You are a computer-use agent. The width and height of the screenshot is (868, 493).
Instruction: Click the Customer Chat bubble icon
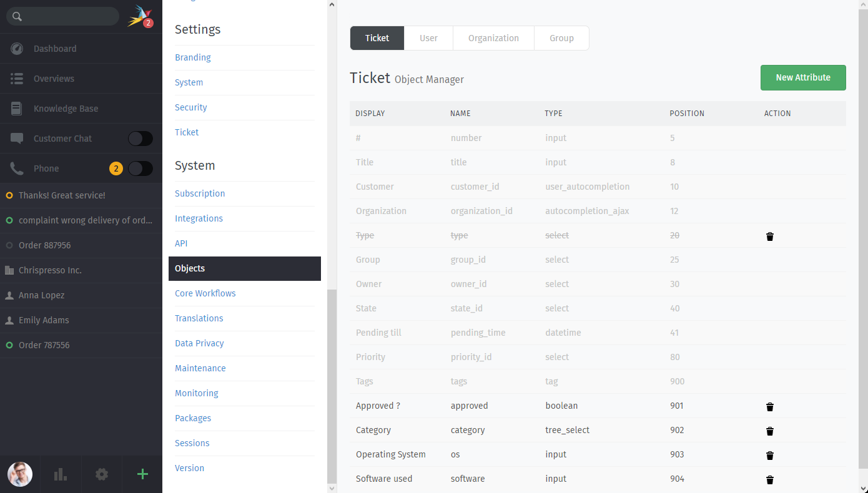click(17, 139)
